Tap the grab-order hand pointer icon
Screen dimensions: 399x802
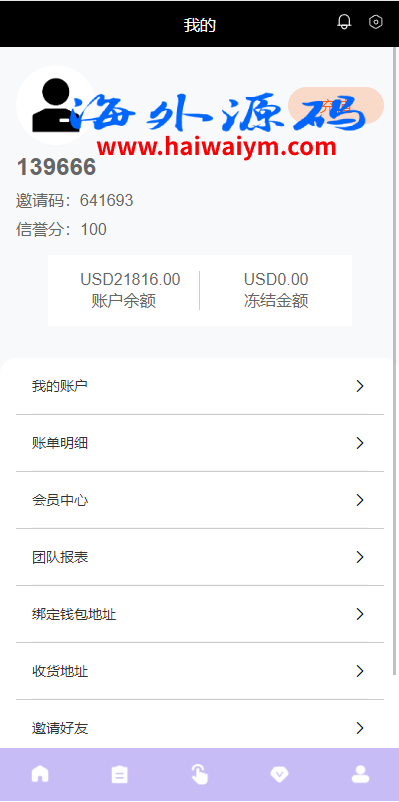pos(200,774)
